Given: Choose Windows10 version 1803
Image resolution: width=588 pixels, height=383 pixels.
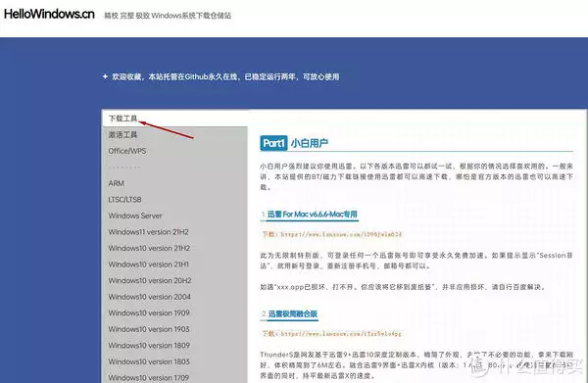Looking at the screenshot, I should point(149,361).
